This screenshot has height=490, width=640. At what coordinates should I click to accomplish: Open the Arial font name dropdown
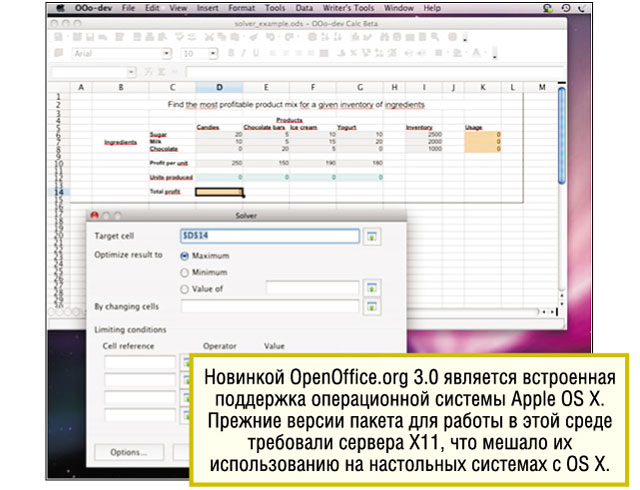[x=167, y=53]
